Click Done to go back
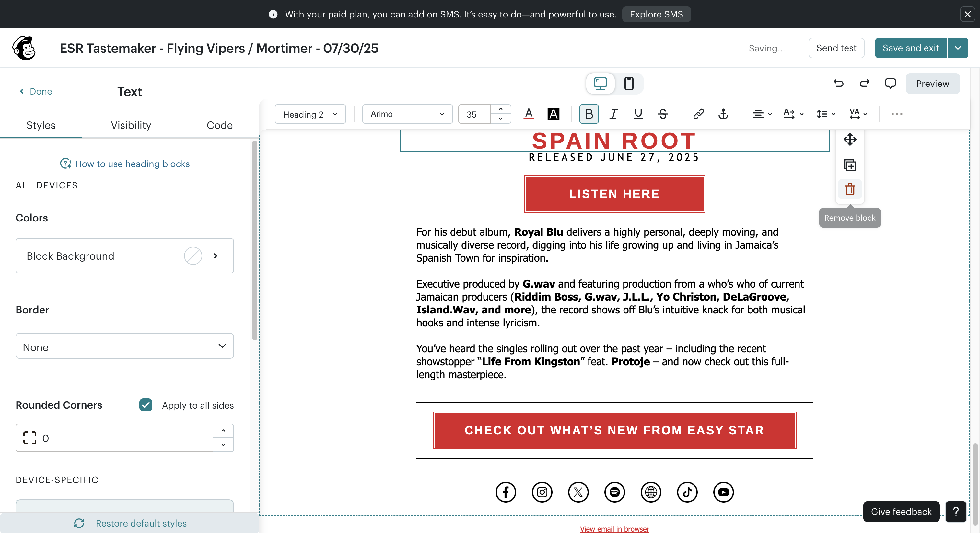This screenshot has height=533, width=980. tap(36, 91)
